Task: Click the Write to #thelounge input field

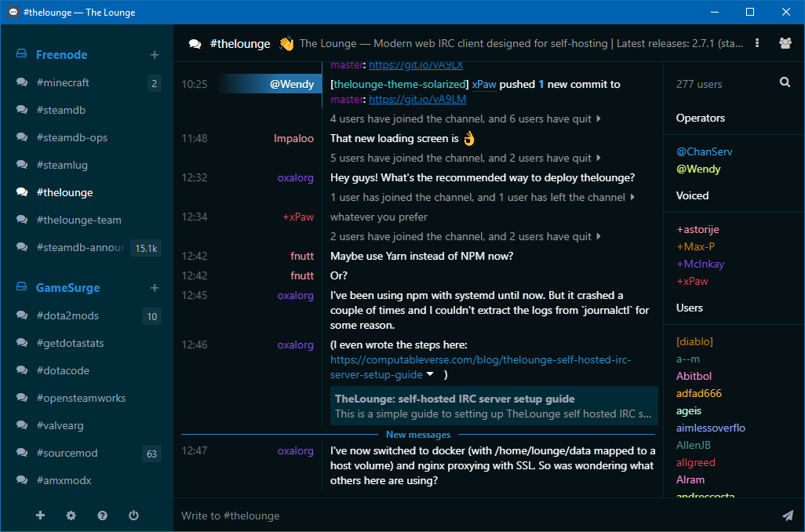Action: pos(471,516)
